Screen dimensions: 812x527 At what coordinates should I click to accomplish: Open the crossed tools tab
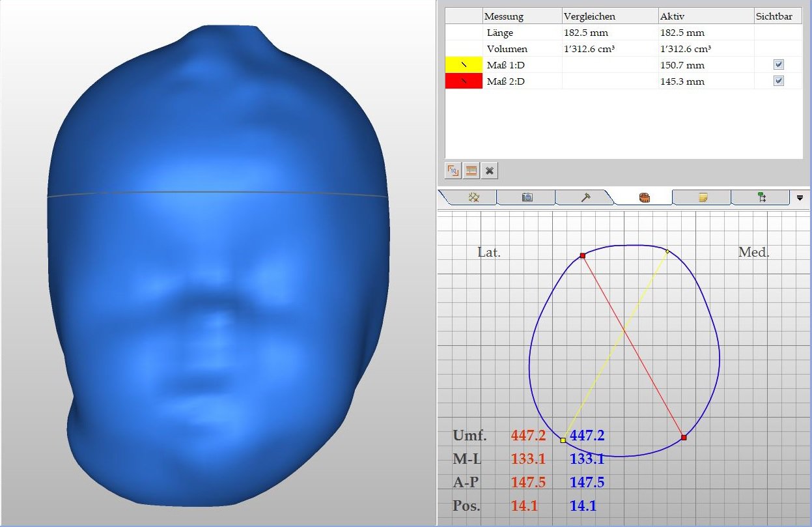[473, 197]
